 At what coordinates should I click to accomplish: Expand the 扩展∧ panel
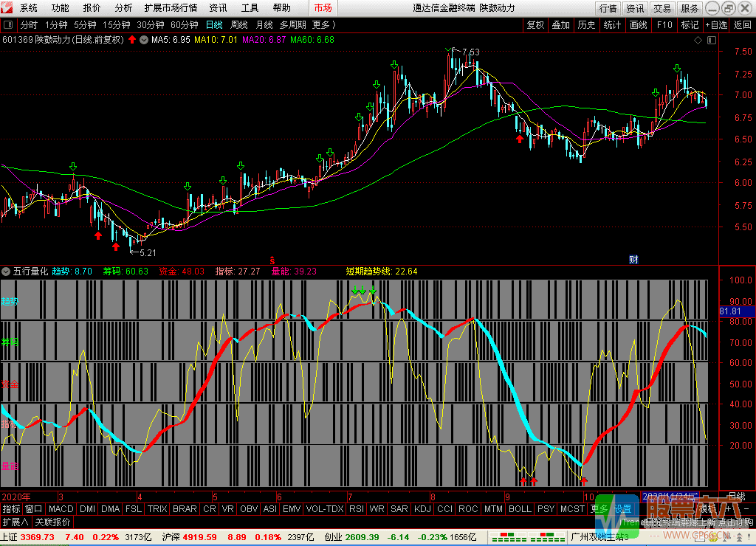tap(16, 522)
